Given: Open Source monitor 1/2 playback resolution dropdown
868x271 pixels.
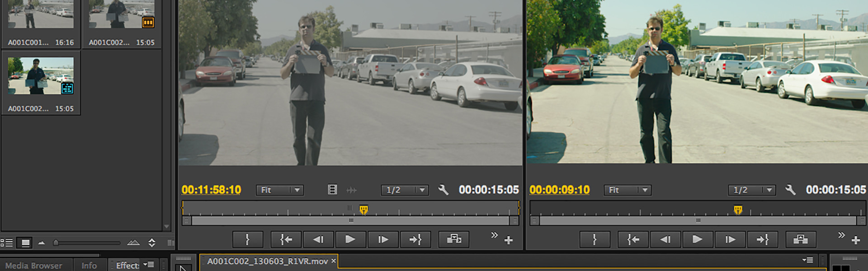Looking at the screenshot, I should [405, 190].
